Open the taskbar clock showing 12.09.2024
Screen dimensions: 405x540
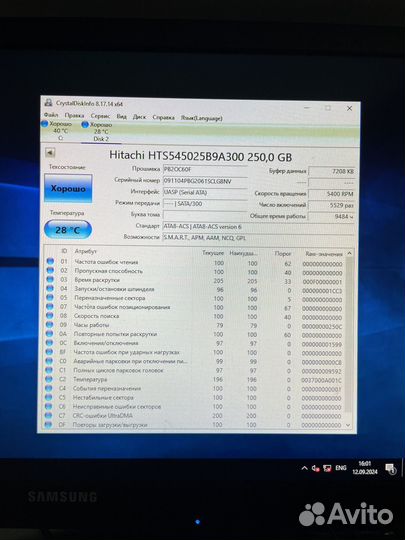point(365,468)
